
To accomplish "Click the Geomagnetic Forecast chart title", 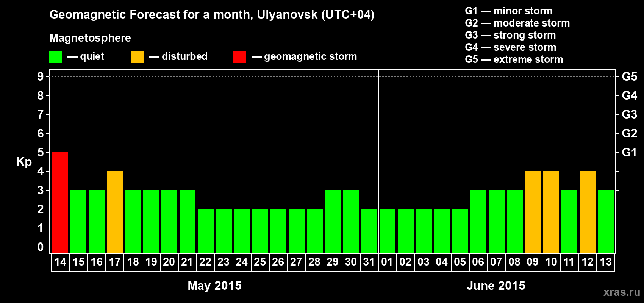I will point(212,15).
